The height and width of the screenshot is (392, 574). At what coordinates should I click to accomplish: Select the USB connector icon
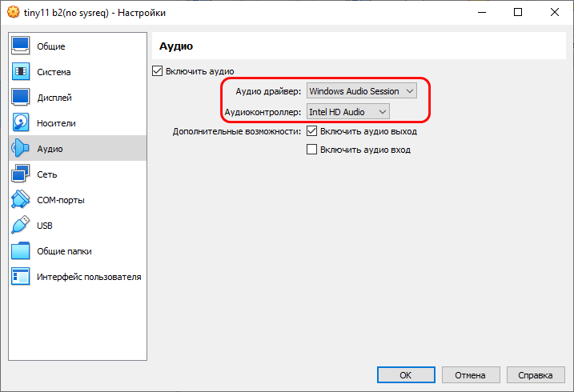pos(21,226)
